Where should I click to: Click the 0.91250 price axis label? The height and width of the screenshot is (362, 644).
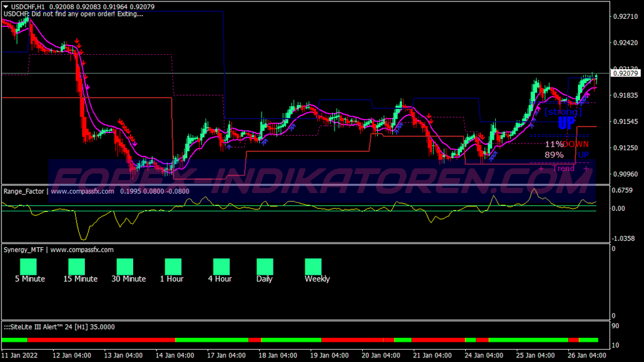(x=625, y=148)
